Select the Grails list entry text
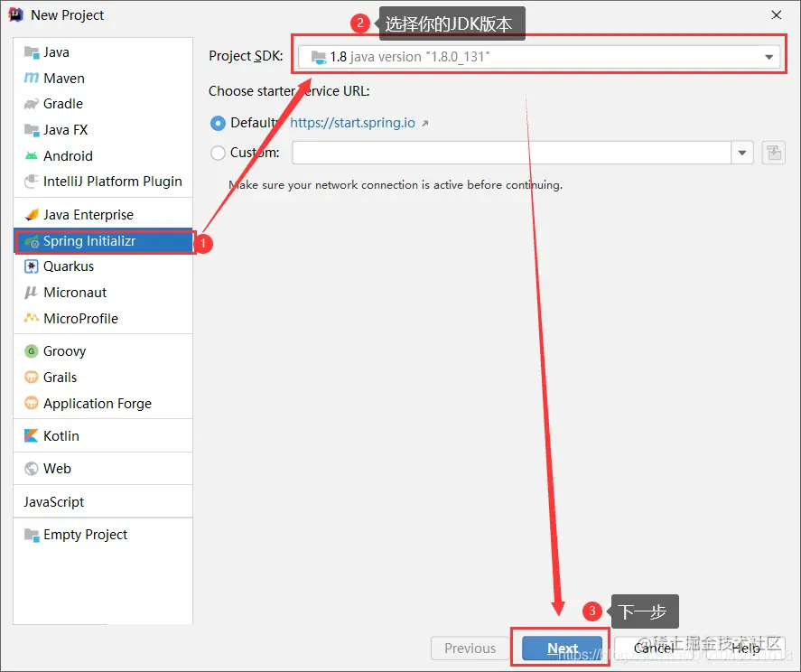 tap(60, 378)
